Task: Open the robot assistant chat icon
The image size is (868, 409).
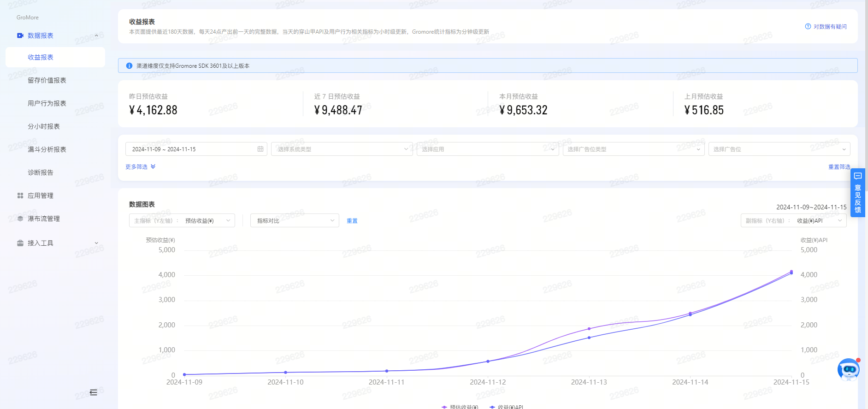Action: 849,370
